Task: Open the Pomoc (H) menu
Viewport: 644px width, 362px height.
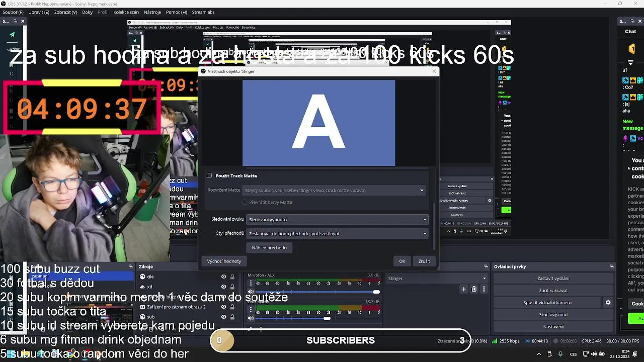Action: pos(177,12)
